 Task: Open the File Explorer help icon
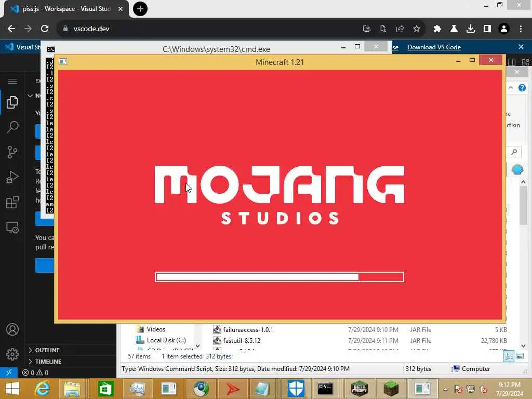[522, 88]
